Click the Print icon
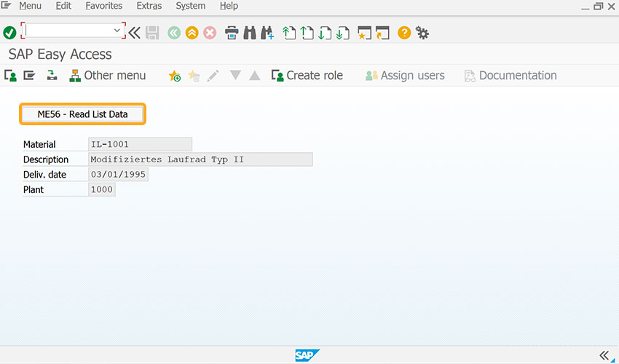The width and height of the screenshot is (619, 364). coord(232,33)
